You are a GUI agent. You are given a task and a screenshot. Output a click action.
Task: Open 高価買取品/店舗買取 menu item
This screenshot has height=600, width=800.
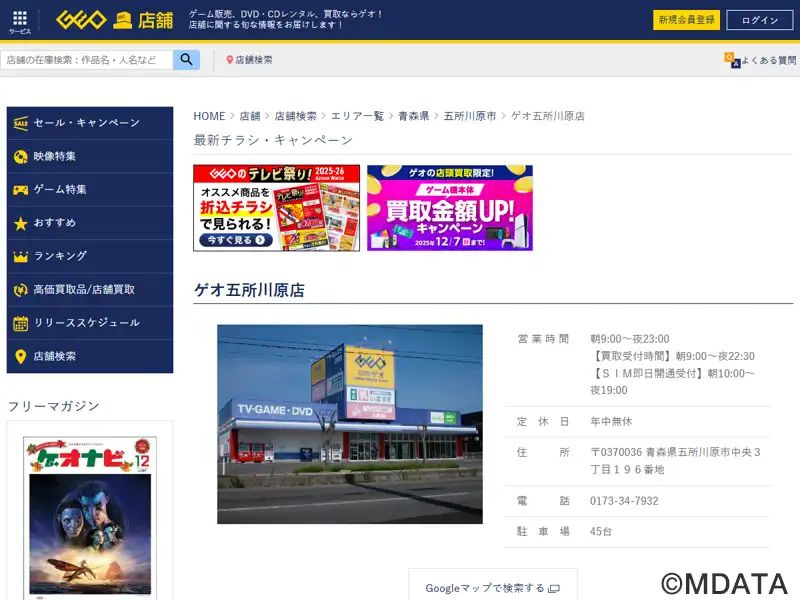point(90,290)
